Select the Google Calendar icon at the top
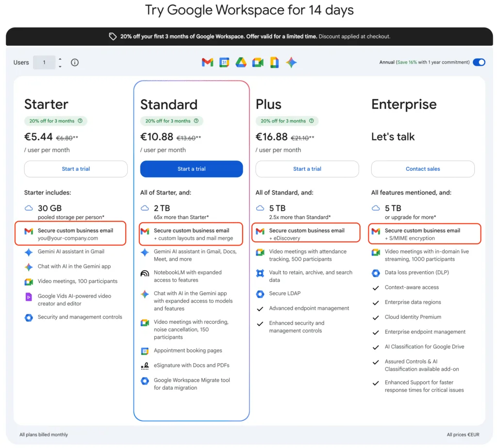Screen dimensions: 497x448 tap(224, 62)
